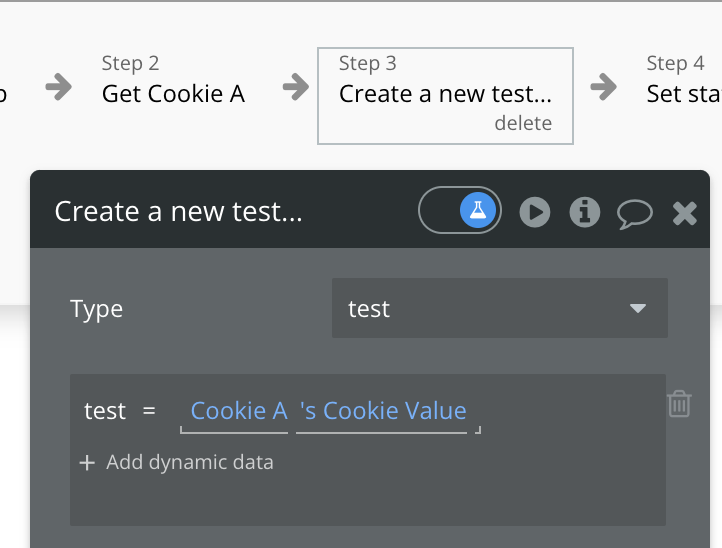Close the Create a new test panel
The image size is (722, 548).
coord(685,212)
